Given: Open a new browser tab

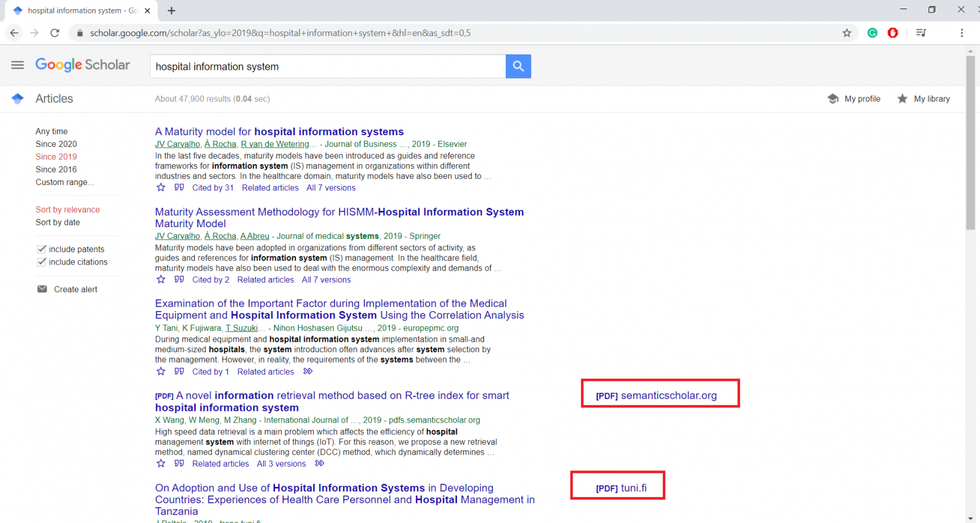Looking at the screenshot, I should click(x=171, y=10).
